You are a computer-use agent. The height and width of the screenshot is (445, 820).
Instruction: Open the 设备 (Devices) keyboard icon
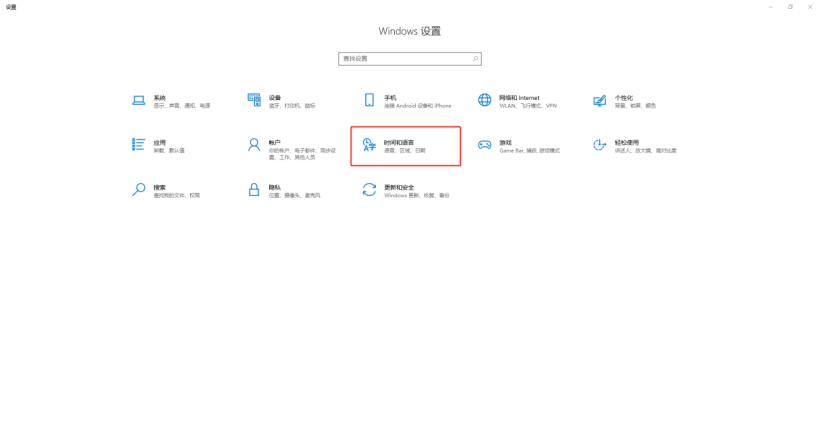(x=254, y=100)
